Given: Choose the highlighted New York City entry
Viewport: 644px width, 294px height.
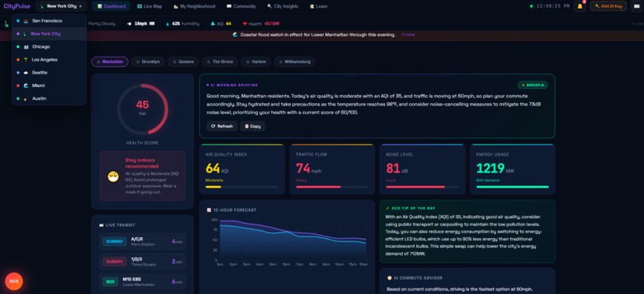Looking at the screenshot, I should click(x=49, y=34).
